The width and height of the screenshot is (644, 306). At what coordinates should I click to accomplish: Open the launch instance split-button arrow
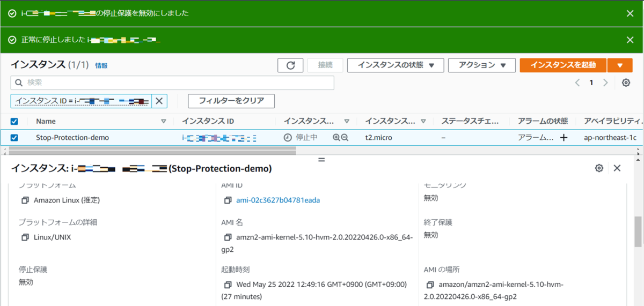pyautogui.click(x=620, y=65)
